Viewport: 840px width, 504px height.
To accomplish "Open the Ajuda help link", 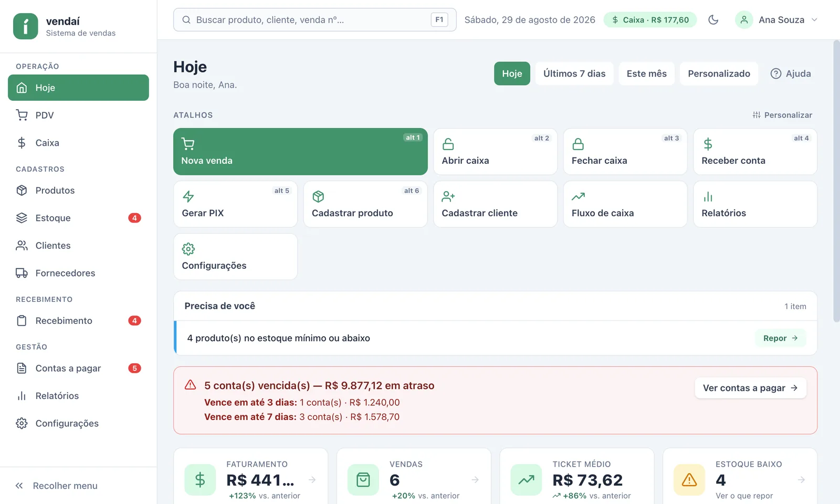I will click(791, 73).
